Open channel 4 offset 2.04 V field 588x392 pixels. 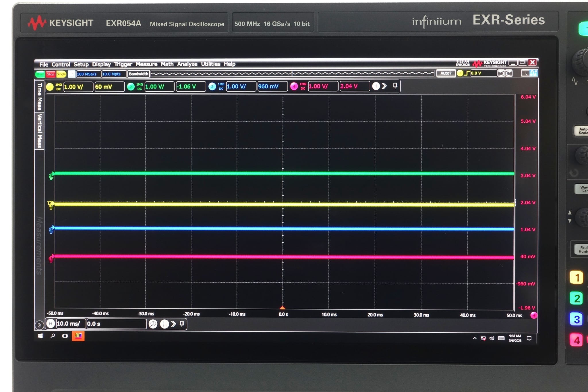(x=355, y=86)
